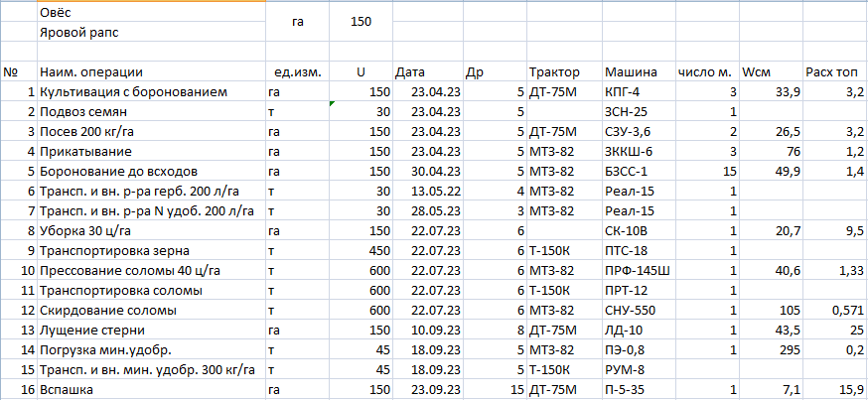This screenshot has width=868, height=400.
Task: Select the 'Вспашка' cell
Action: [152, 390]
